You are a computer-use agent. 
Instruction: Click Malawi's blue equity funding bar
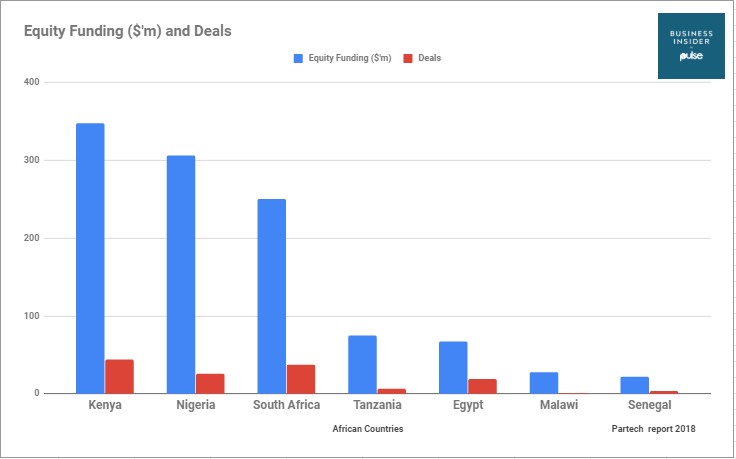[544, 382]
